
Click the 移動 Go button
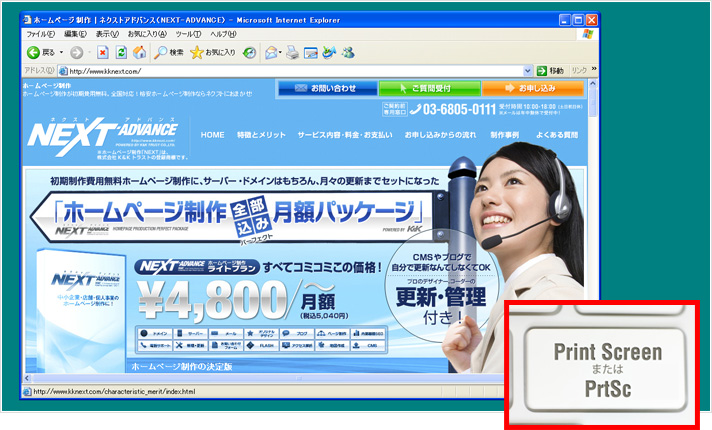[550, 71]
